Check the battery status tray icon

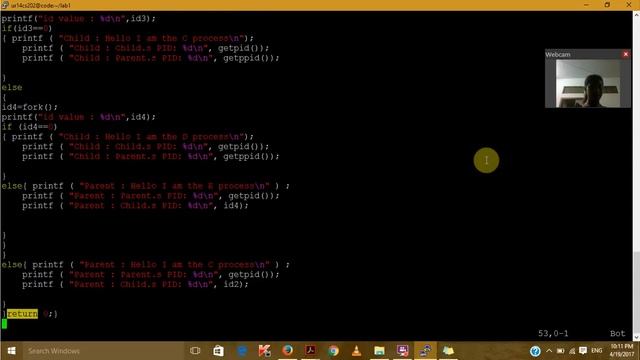(x=560, y=351)
